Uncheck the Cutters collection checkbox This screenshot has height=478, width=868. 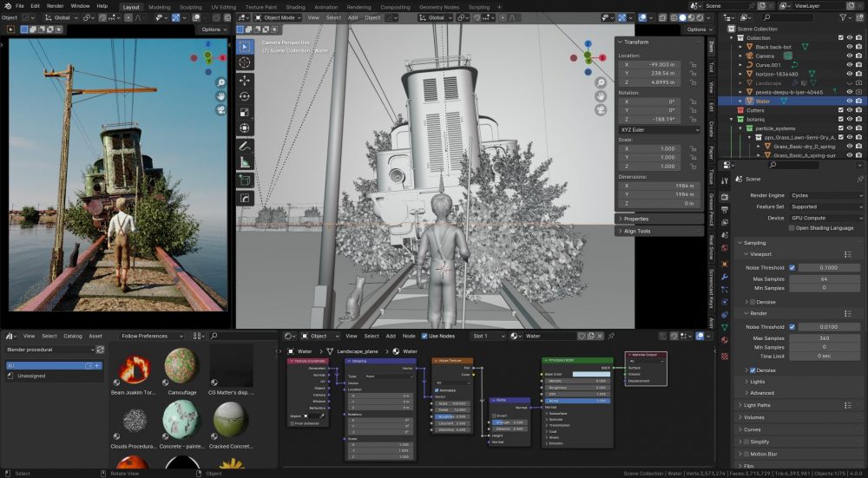[841, 110]
